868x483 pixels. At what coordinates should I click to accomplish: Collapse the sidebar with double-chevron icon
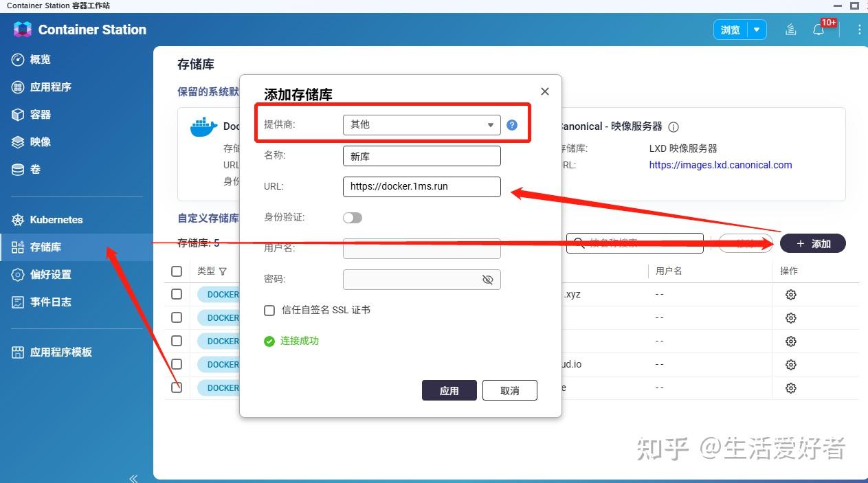[133, 478]
